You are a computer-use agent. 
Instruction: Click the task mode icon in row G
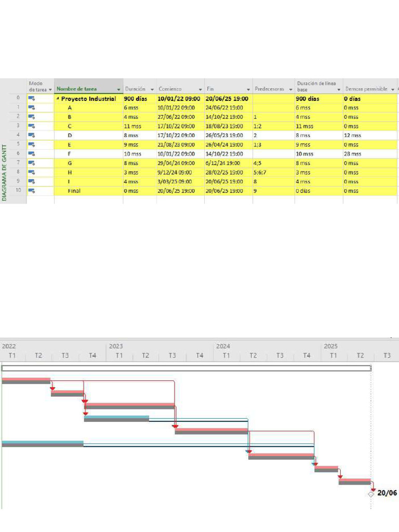click(32, 163)
